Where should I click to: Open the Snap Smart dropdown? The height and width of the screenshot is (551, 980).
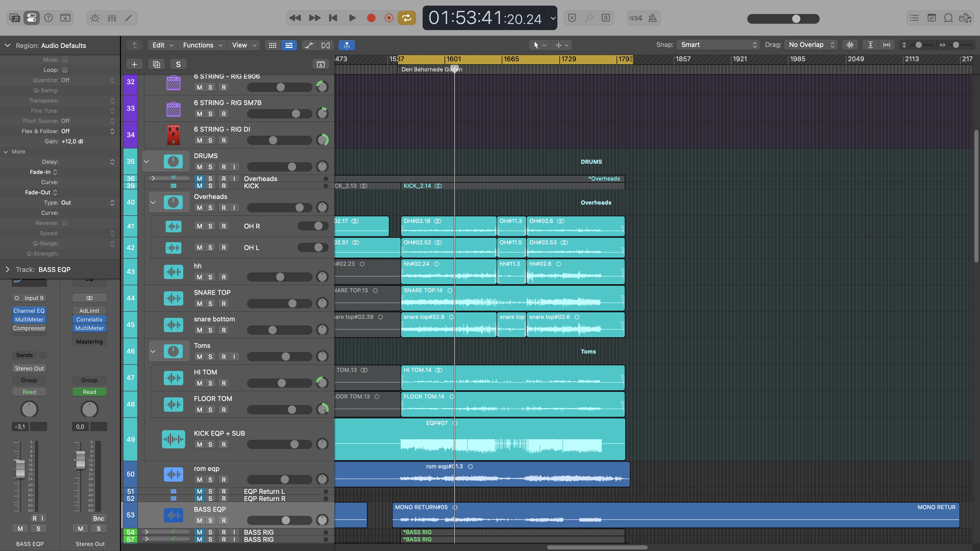coord(717,45)
